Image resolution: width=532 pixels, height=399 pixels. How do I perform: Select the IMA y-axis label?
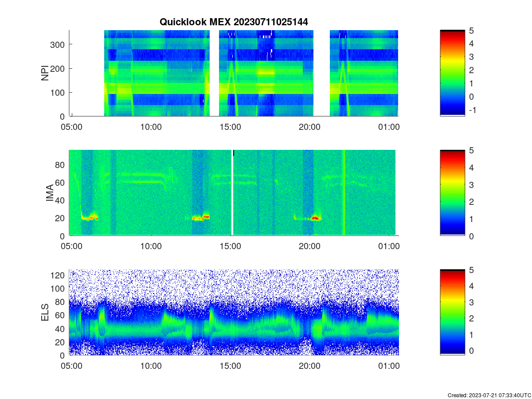(50, 193)
